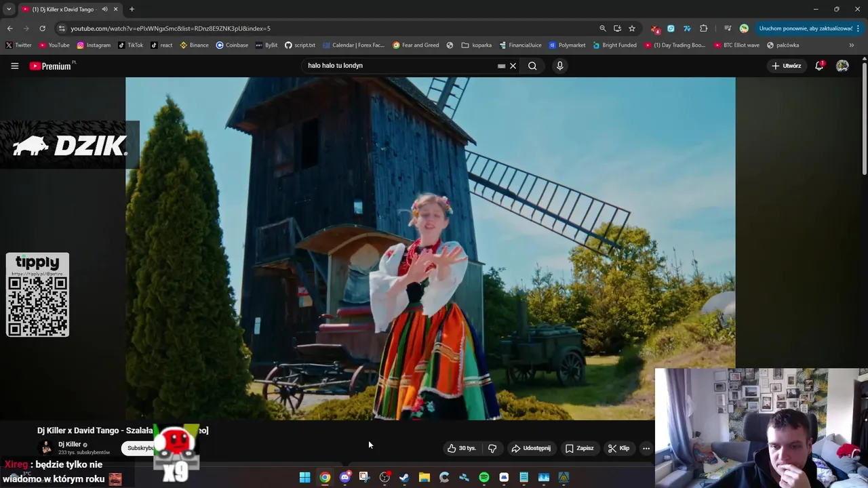This screenshot has width=868, height=488.
Task: Open the Bright Funded bookmark
Action: 614,45
